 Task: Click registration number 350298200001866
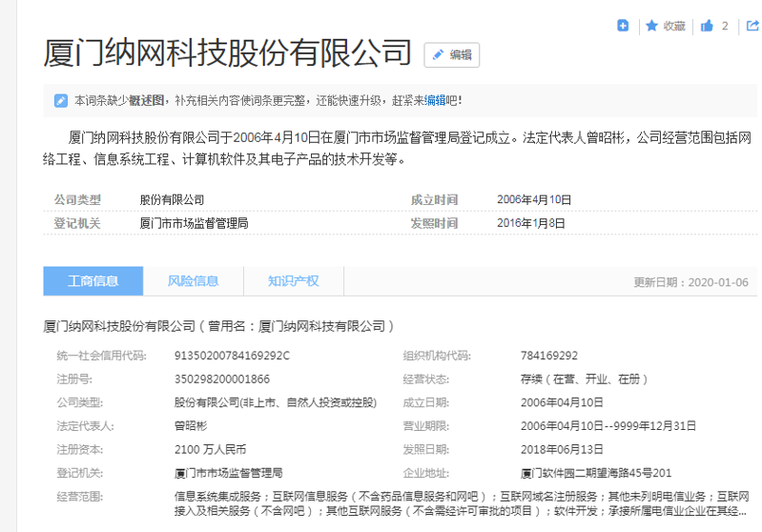pyautogui.click(x=222, y=379)
